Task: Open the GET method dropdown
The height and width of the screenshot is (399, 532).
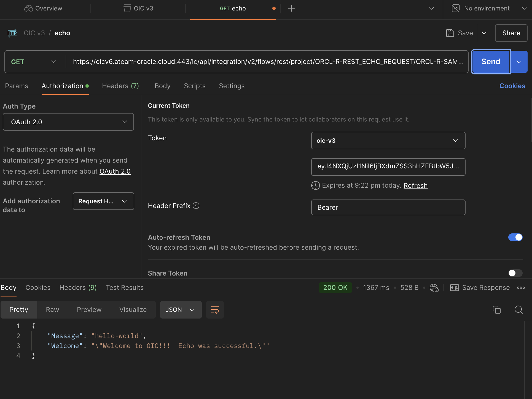Action: [34, 62]
